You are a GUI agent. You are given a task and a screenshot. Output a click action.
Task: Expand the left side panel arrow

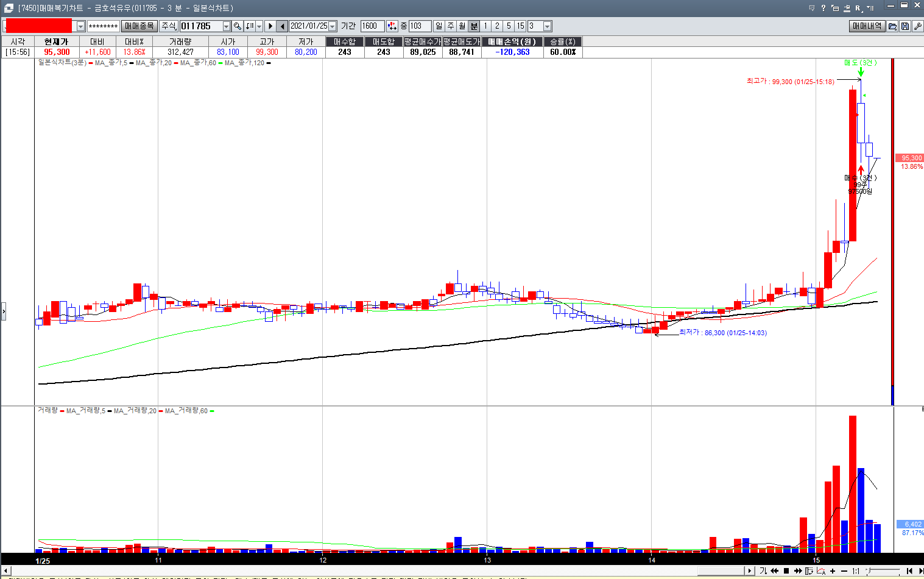[x=3, y=311]
